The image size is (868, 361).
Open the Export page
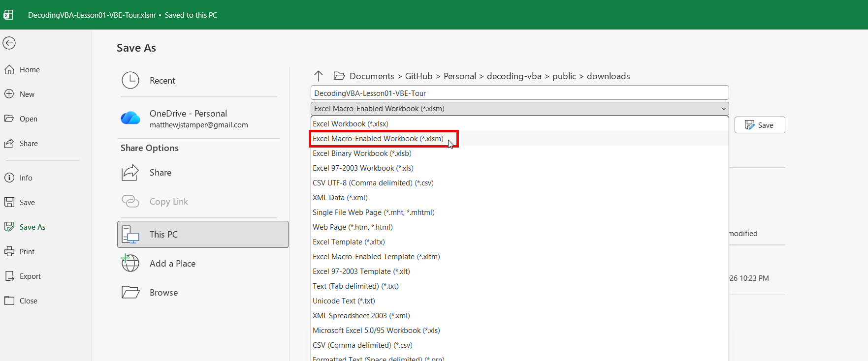(23, 276)
